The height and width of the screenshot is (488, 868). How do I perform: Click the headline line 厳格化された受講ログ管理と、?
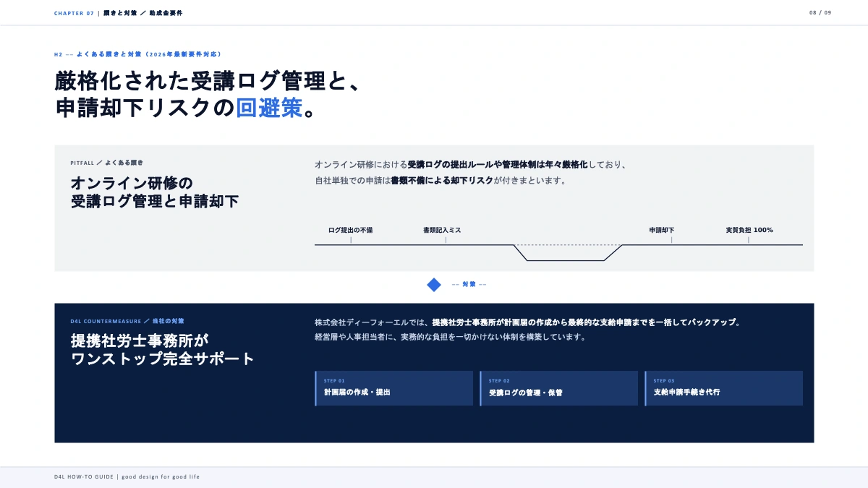(x=208, y=81)
